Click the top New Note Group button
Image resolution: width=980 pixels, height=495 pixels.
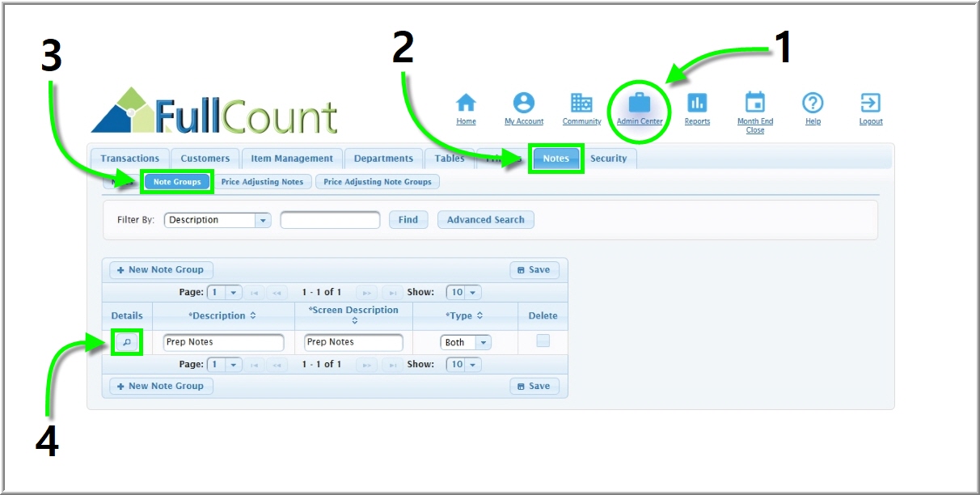[161, 270]
